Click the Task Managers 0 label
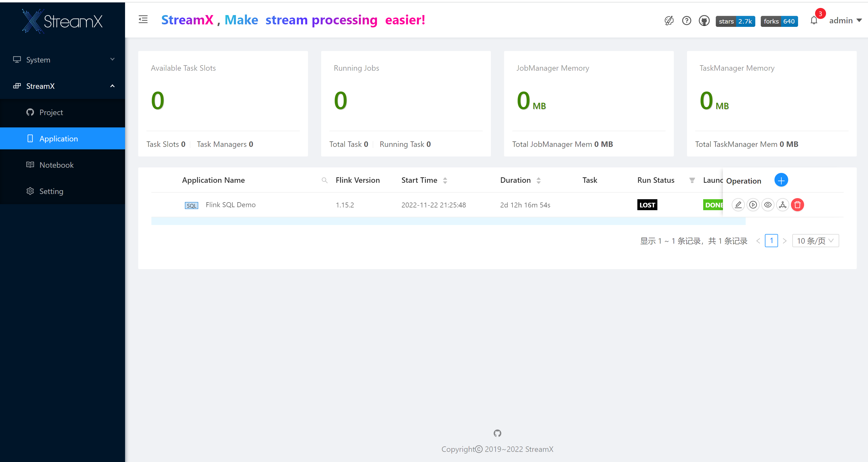868x462 pixels. pyautogui.click(x=225, y=144)
